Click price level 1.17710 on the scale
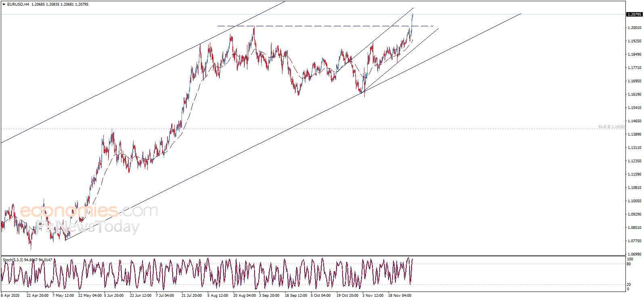This screenshot has width=644, height=300. point(635,68)
